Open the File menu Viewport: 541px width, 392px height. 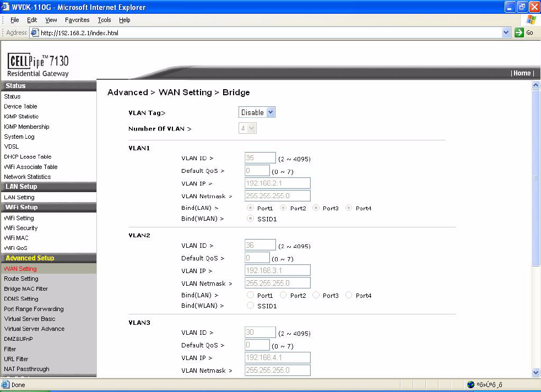(x=14, y=20)
